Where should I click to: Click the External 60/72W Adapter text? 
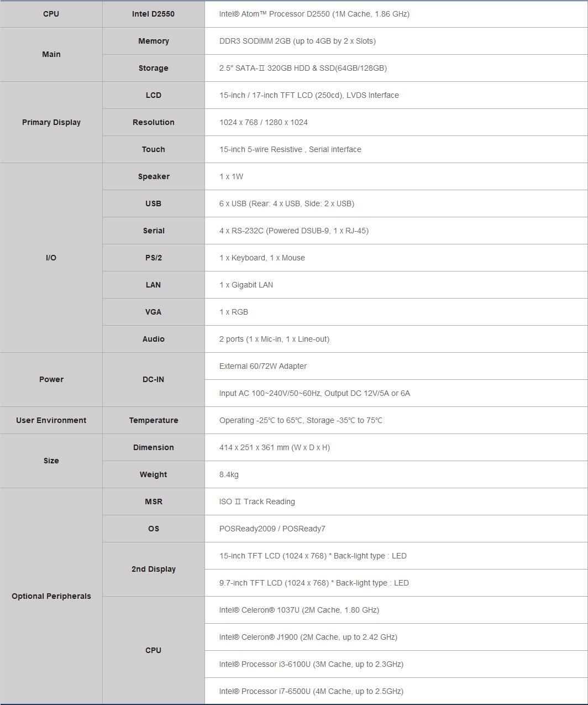coord(262,366)
